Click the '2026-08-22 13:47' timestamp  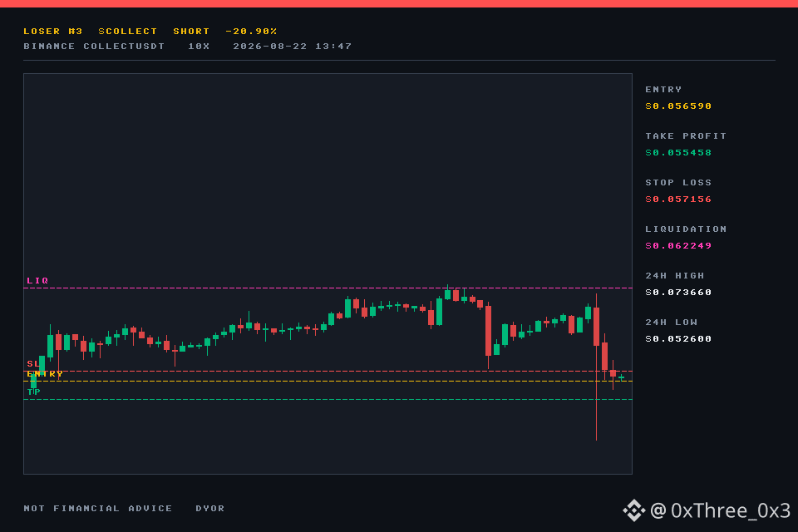pos(292,47)
